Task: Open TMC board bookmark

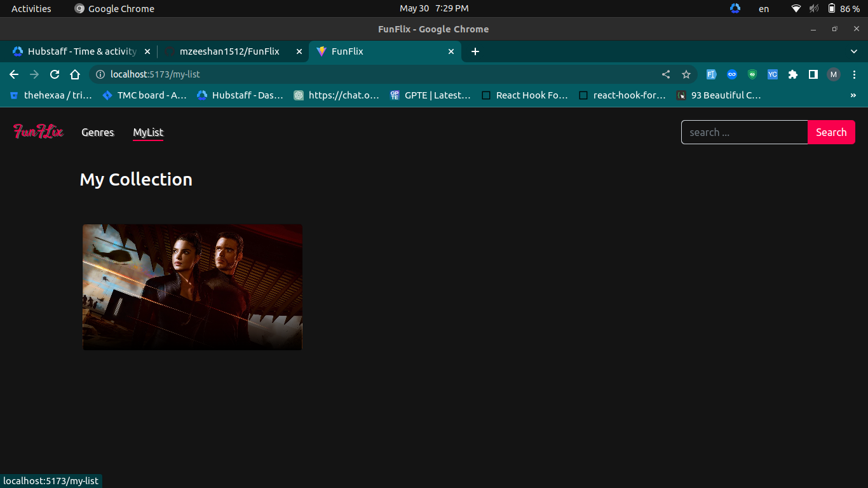Action: coord(144,95)
